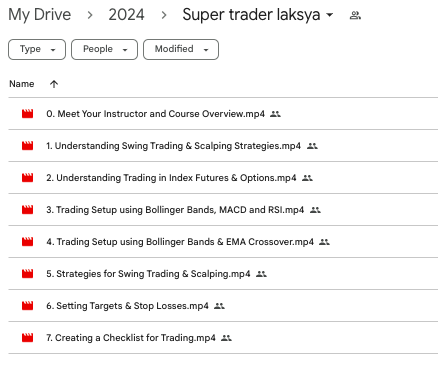The width and height of the screenshot is (438, 370).
Task: Expand the Modified filter dropdown
Action: [x=181, y=49]
